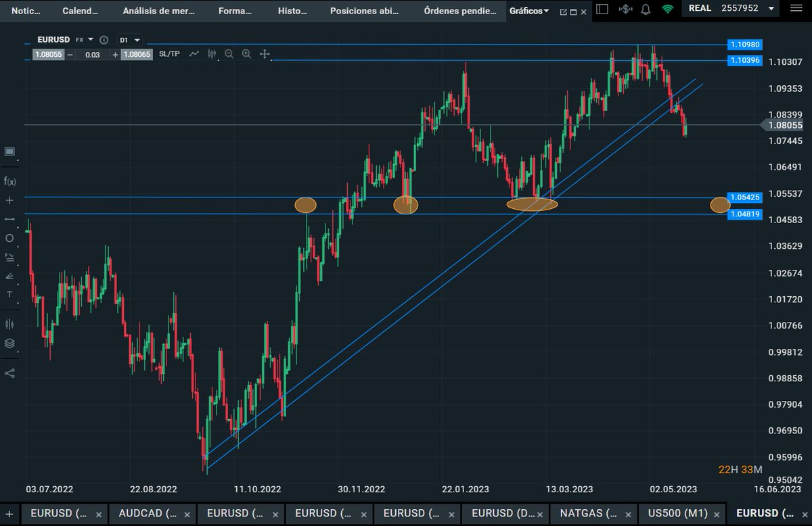Image resolution: width=812 pixels, height=526 pixels.
Task: Open the Calendario tab
Action: 81,11
